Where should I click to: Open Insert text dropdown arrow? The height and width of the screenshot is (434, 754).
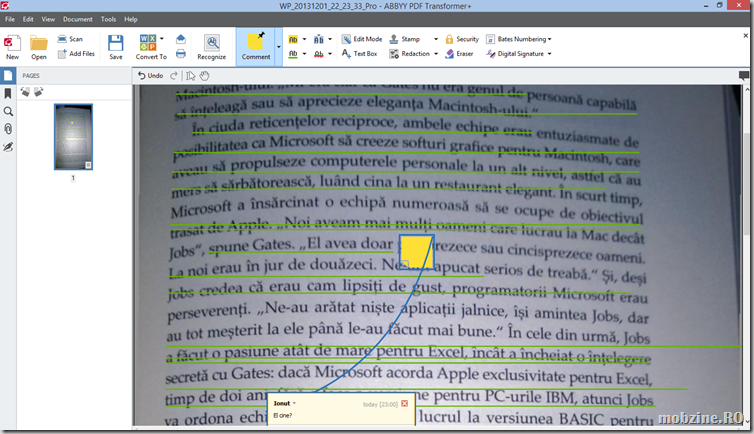click(330, 39)
